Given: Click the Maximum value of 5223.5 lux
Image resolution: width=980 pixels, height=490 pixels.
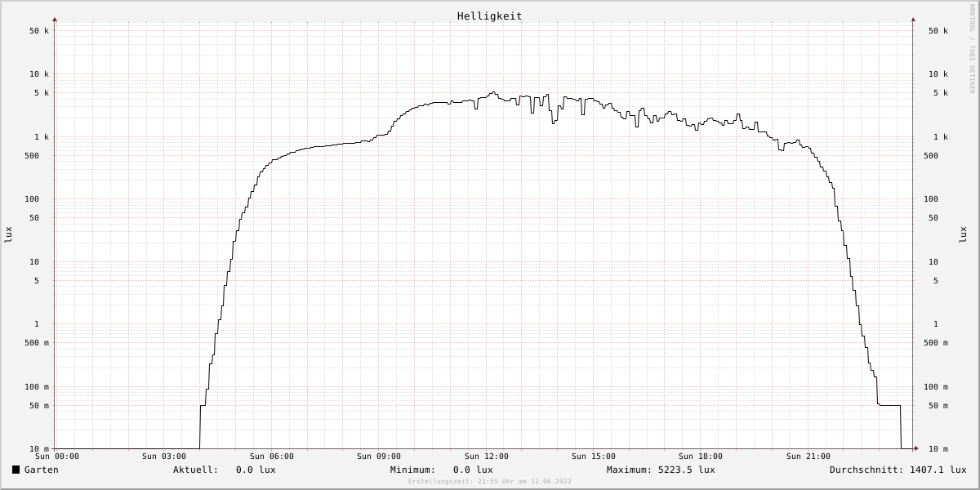Looking at the screenshot, I should [x=687, y=470].
